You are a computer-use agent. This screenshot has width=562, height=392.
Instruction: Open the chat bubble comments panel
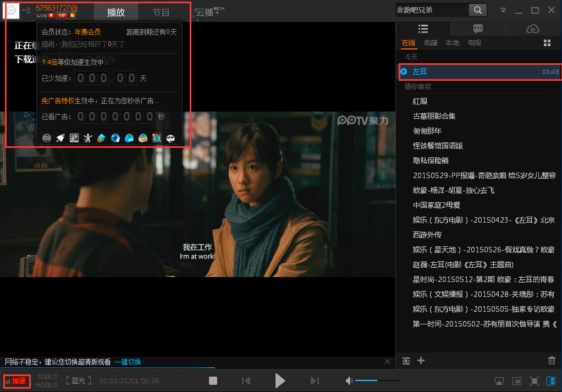tap(478, 29)
